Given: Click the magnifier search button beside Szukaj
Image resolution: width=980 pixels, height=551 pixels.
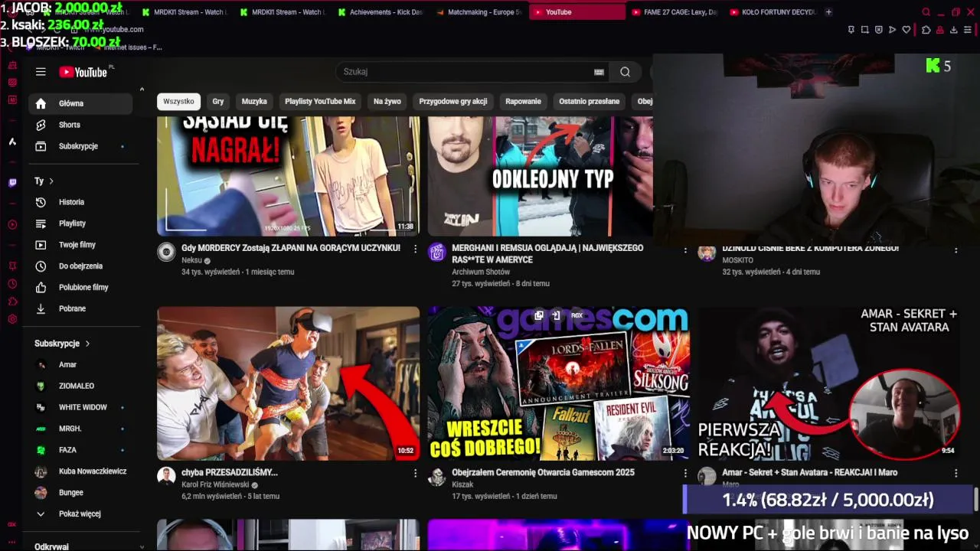Looking at the screenshot, I should pyautogui.click(x=626, y=72).
